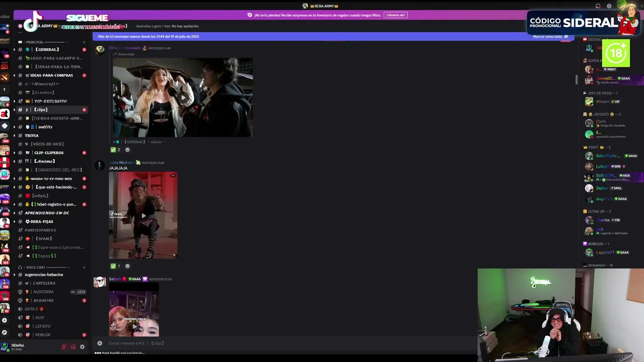Open the server icon with 't' letter
Viewport: 644px width, 362px height.
click(x=5, y=89)
